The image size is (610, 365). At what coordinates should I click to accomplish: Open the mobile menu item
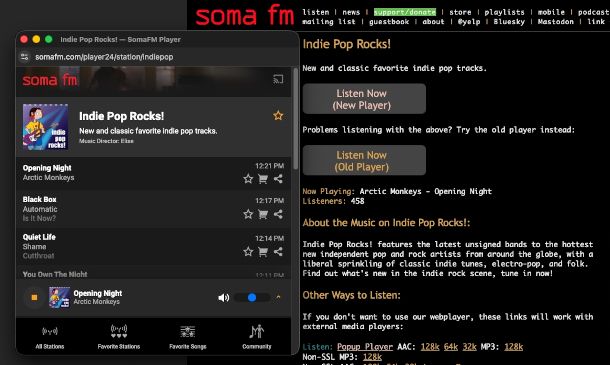pyautogui.click(x=551, y=12)
